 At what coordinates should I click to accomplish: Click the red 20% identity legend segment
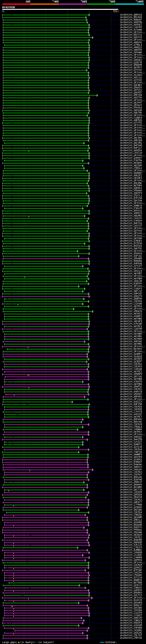tap(16, 4)
